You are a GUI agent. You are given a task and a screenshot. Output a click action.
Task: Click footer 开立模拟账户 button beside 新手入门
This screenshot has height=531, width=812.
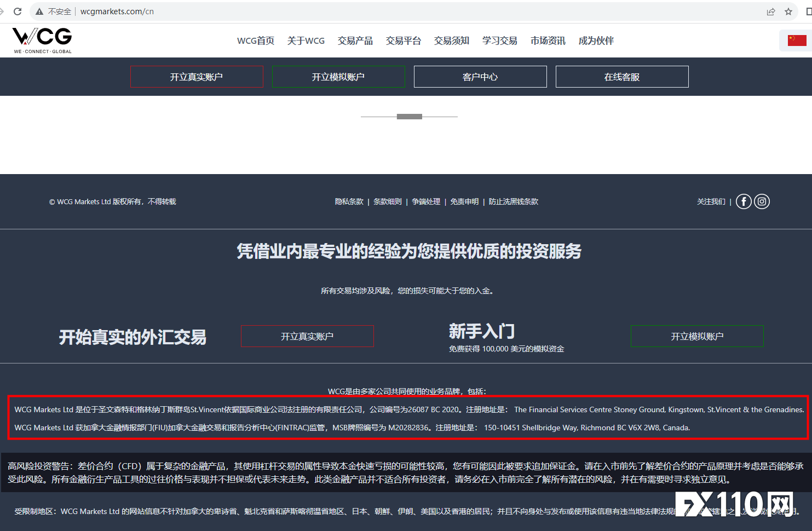[697, 336]
